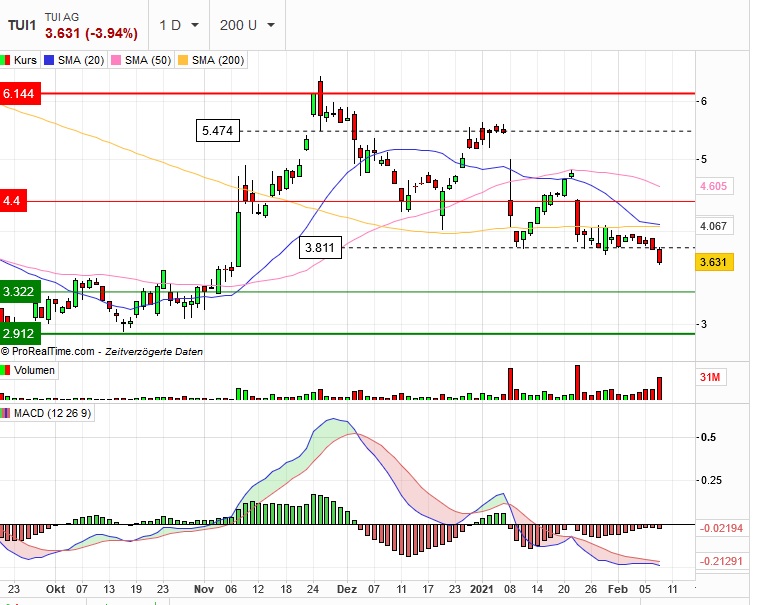Click the price 3.631 (-3.94%)
This screenshot has height=605, width=765.
(91, 33)
